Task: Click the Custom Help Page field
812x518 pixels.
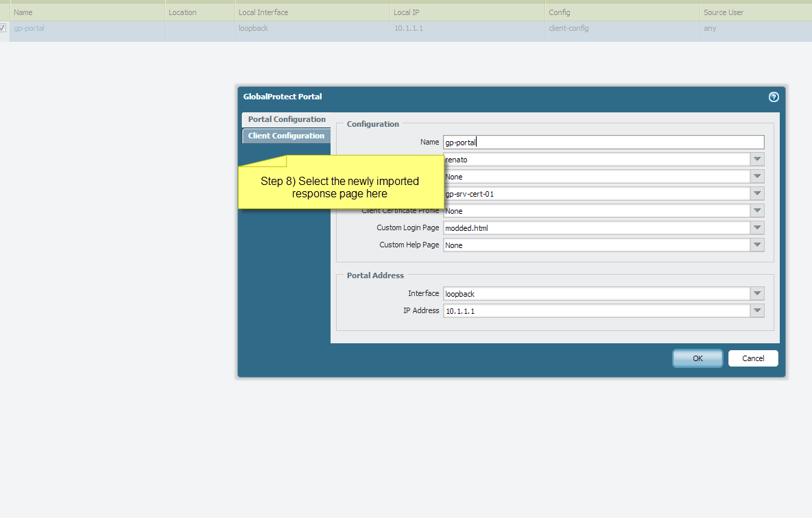Action: 597,245
